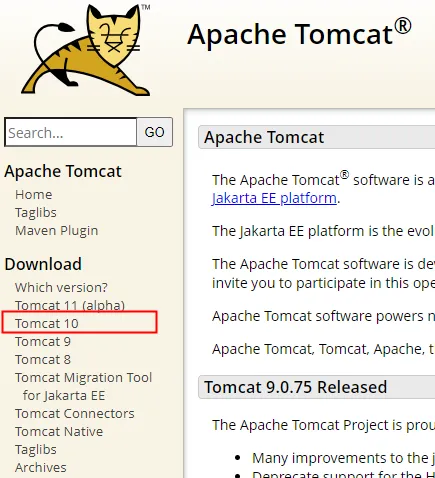The height and width of the screenshot is (478, 435).
Task: Select the highlighted Tomcat 10 download link
Action: point(47,323)
